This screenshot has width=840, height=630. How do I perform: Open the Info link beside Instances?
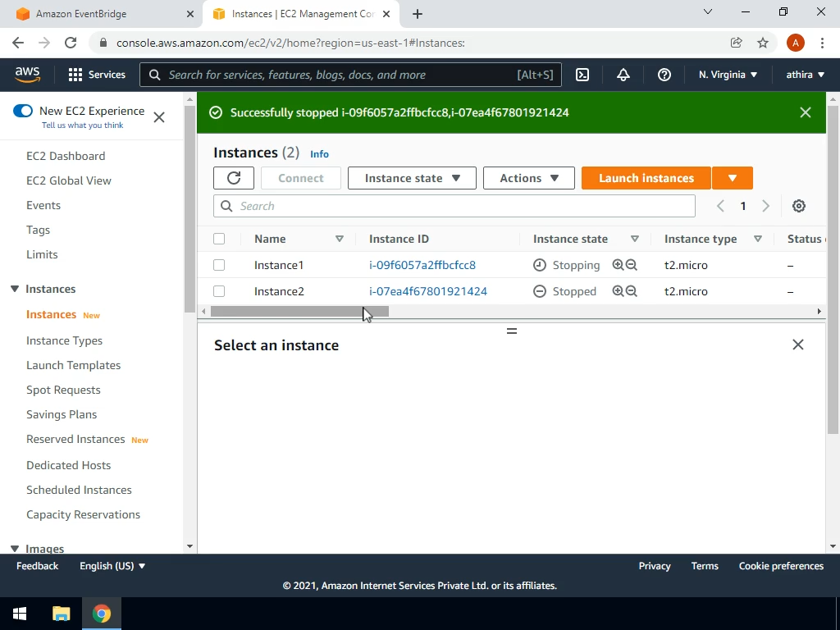[x=319, y=154]
